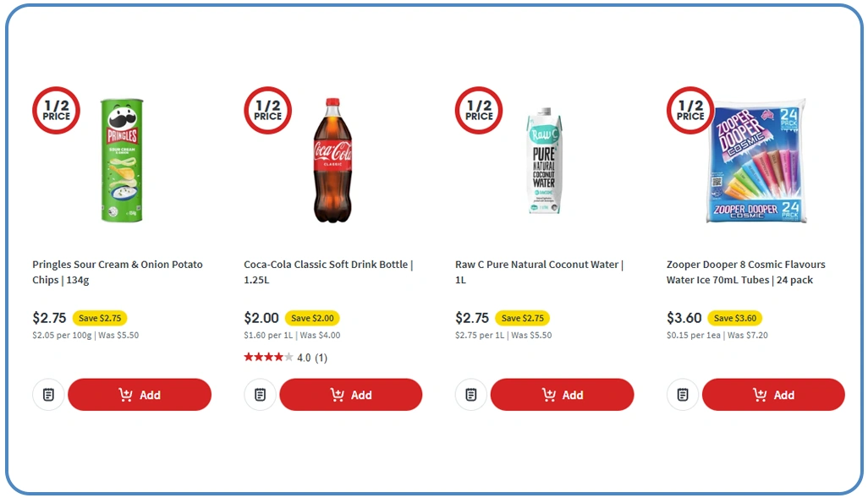
Task: Click half price badge on Pringles
Action: point(56,111)
